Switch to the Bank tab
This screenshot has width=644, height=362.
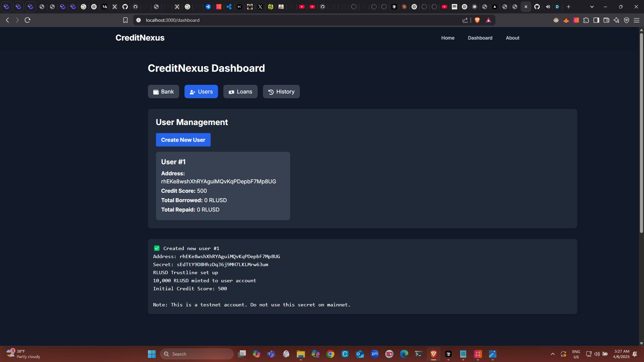coord(163,92)
